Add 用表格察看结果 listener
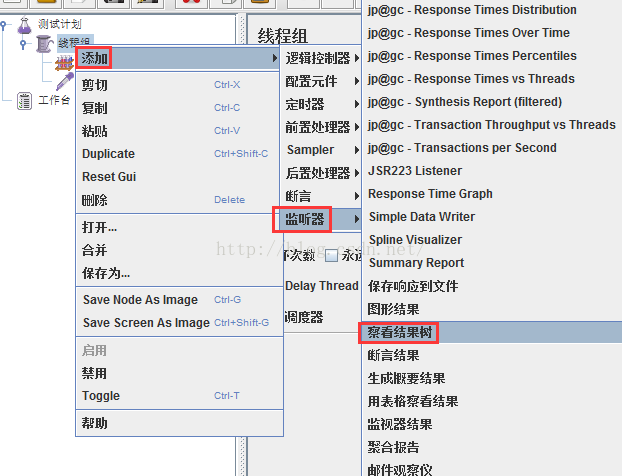 click(492, 401)
